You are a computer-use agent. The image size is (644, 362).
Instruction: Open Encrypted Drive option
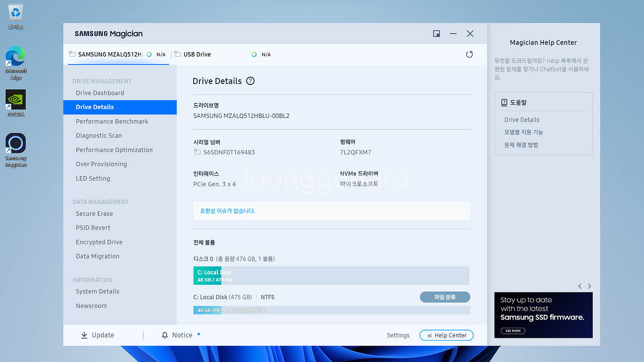click(x=99, y=242)
